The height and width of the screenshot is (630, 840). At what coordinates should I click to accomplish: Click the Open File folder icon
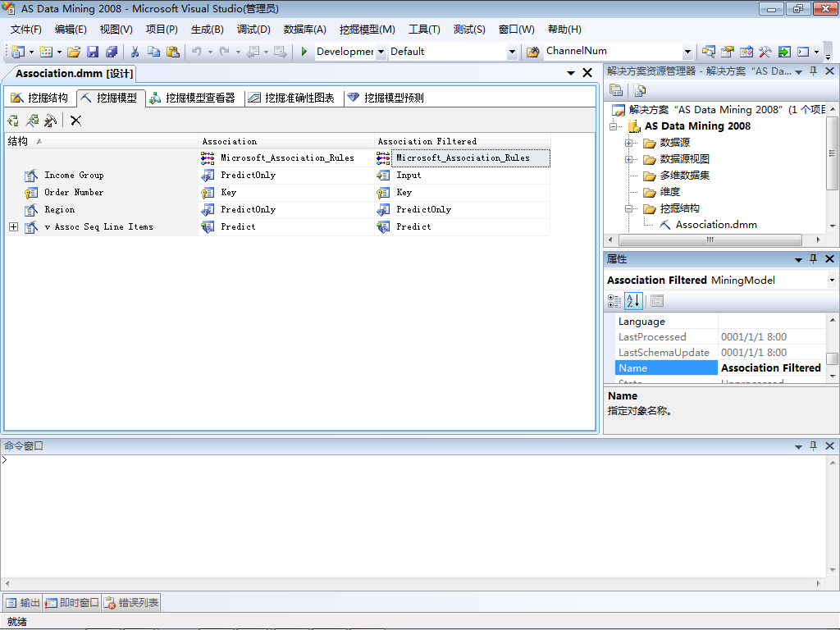74,52
